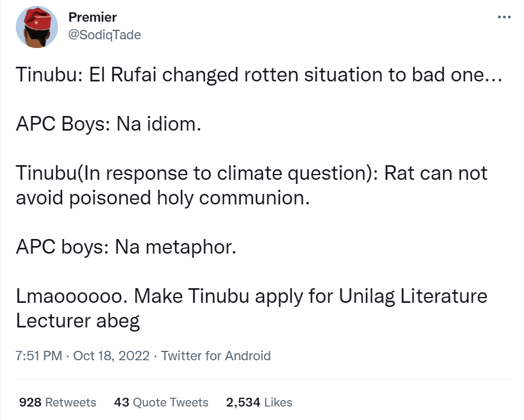Visit the @SodiqTade handle link
This screenshot has width=524, height=420.
tap(104, 35)
